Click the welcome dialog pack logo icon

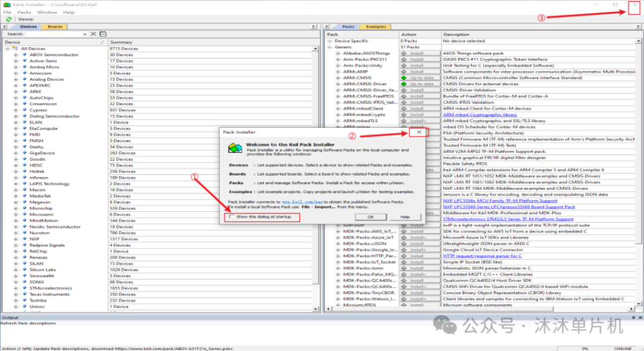click(236, 148)
